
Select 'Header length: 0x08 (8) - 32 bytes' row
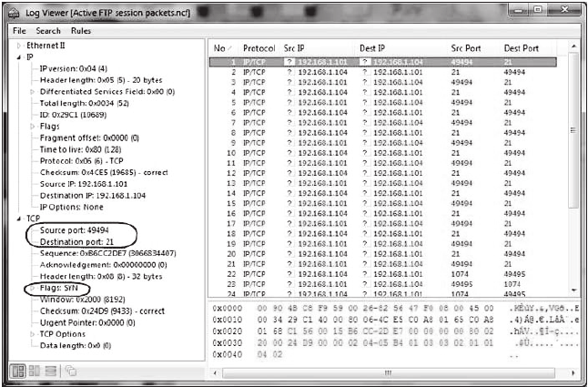pyautogui.click(x=101, y=277)
